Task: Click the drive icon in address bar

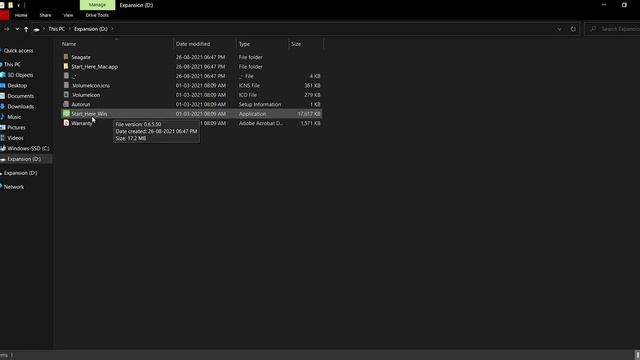Action: pyautogui.click(x=36, y=29)
